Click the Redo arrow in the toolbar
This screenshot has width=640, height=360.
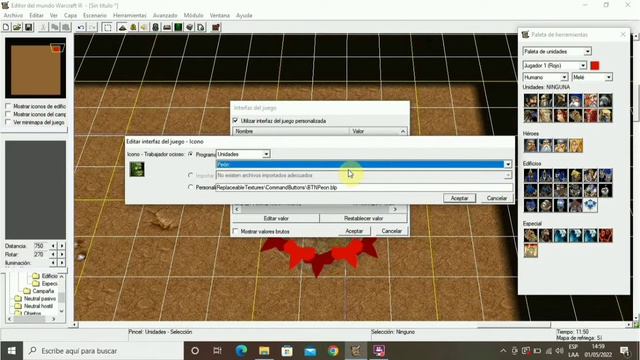tap(92, 27)
